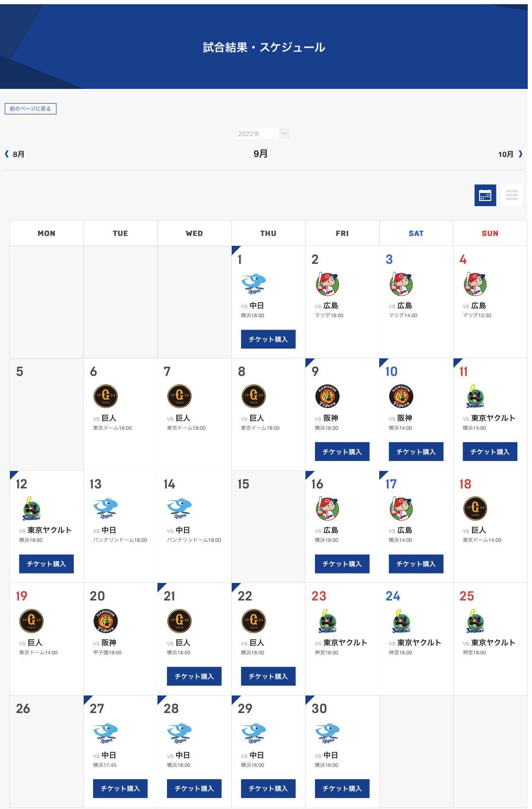Buy tickets for September 10 Hanshin game
Image resolution: width=532 pixels, height=809 pixels.
tap(416, 452)
